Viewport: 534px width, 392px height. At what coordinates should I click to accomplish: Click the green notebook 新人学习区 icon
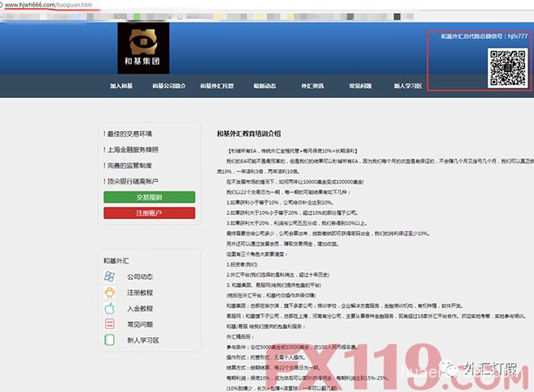coord(109,340)
